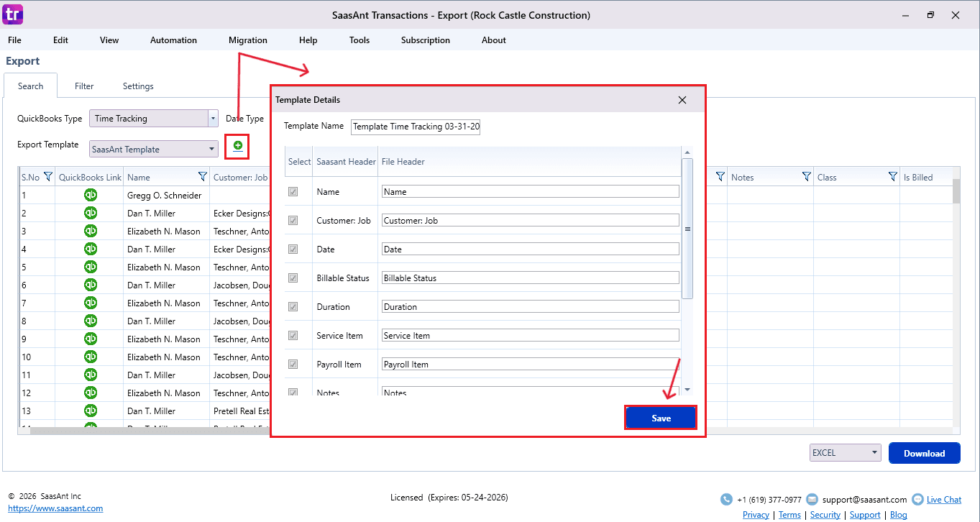Image resolution: width=980 pixels, height=522 pixels.
Task: Click the green add template plus icon
Action: pos(238,146)
